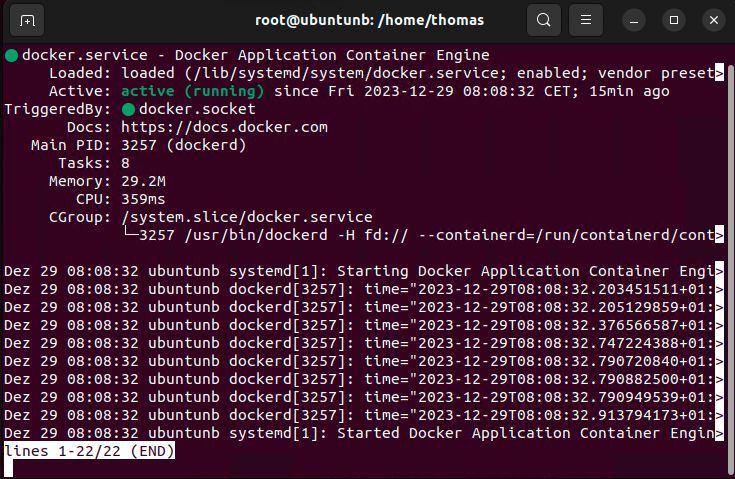Maximize the terminal window
Screen dimensions: 735x479
tap(674, 20)
